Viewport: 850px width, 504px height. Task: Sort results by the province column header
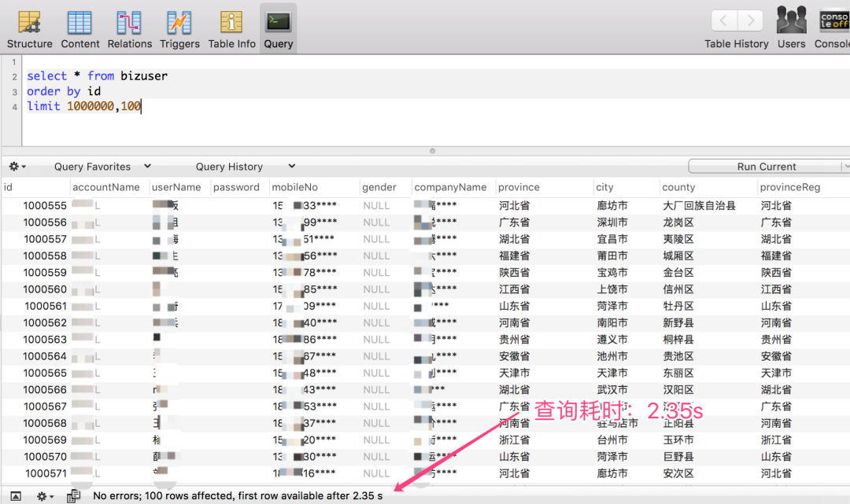tap(519, 187)
